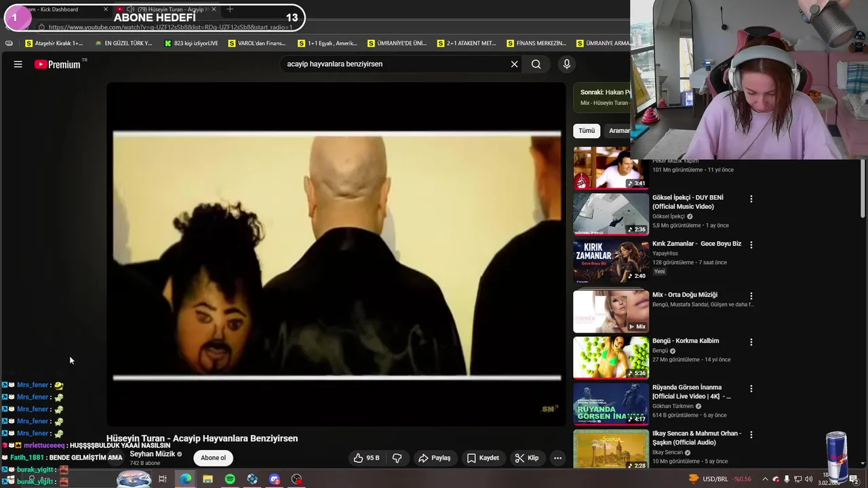Create a clip with Klip button

pyautogui.click(x=527, y=458)
